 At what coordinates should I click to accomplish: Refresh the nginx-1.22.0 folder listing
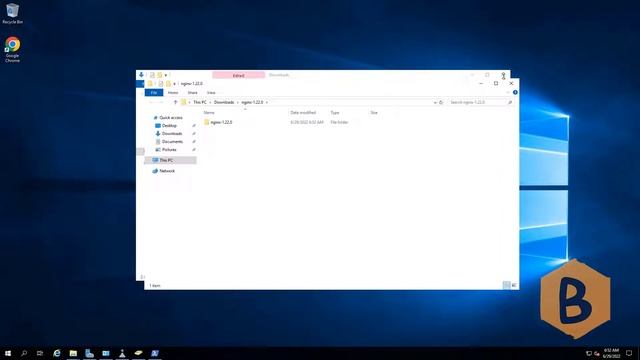[441, 102]
